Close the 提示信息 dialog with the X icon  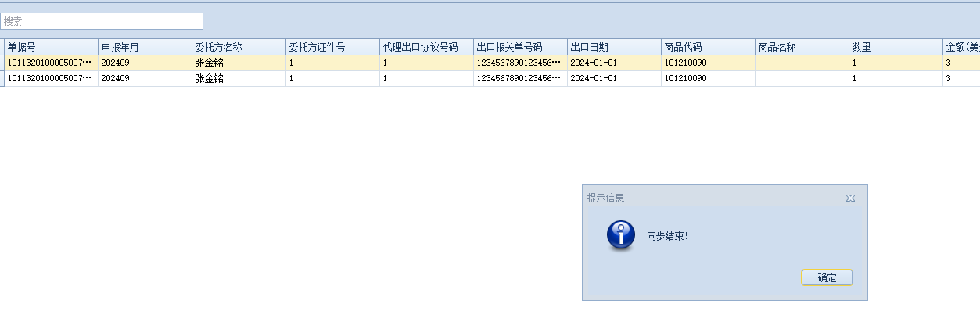tap(850, 198)
